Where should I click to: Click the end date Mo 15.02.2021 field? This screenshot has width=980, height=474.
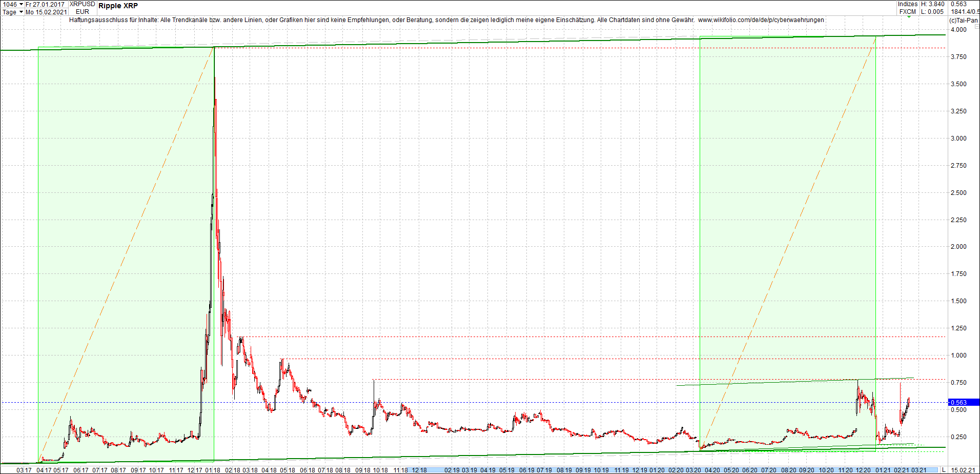[46, 12]
